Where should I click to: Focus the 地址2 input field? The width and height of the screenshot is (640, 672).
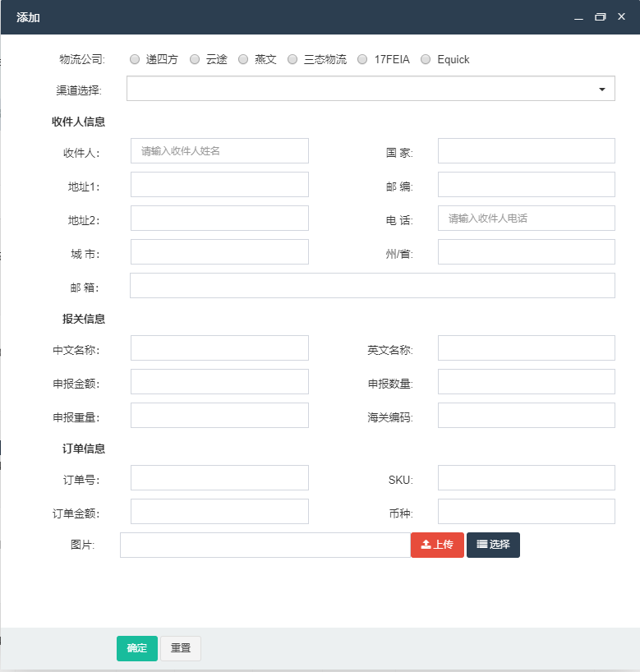coord(219,219)
